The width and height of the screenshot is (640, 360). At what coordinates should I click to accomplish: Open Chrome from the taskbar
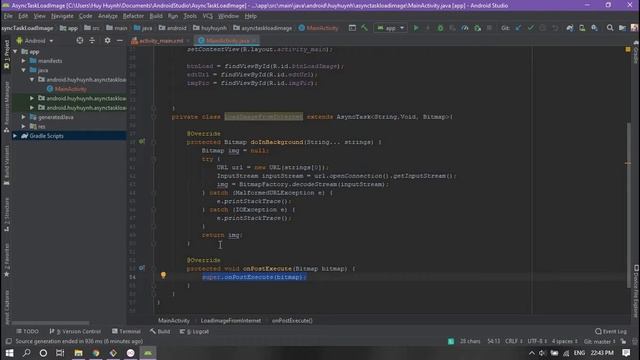(96, 353)
